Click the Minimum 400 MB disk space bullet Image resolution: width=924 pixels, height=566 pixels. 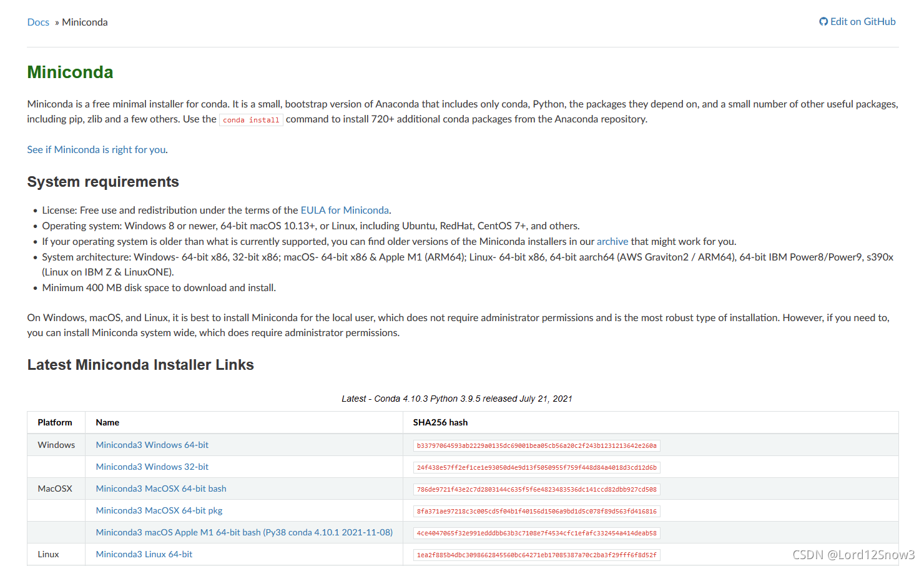coord(159,288)
